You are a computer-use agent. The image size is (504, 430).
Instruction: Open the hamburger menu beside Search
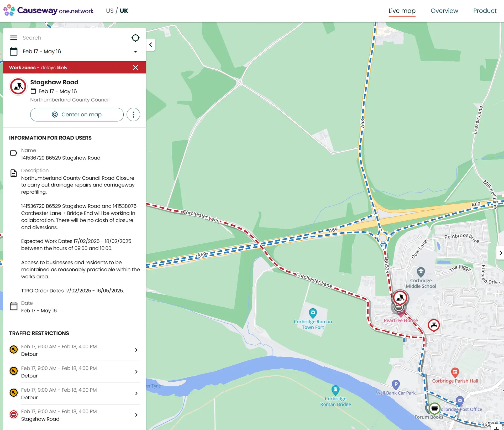[x=14, y=38]
